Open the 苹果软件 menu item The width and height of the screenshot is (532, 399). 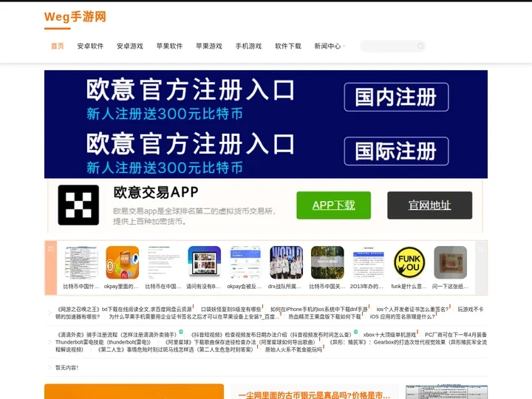(x=169, y=46)
